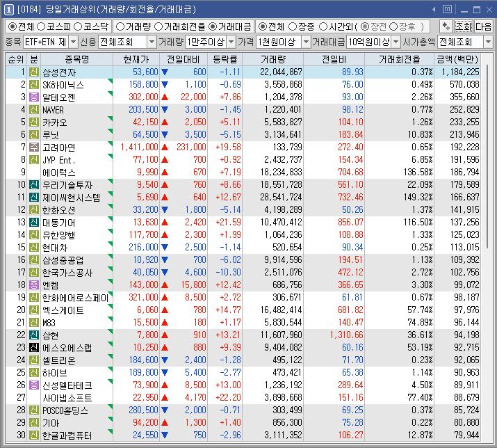This screenshot has height=448, width=497.
Task: Click the 조회 search button
Action: pyautogui.click(x=464, y=26)
